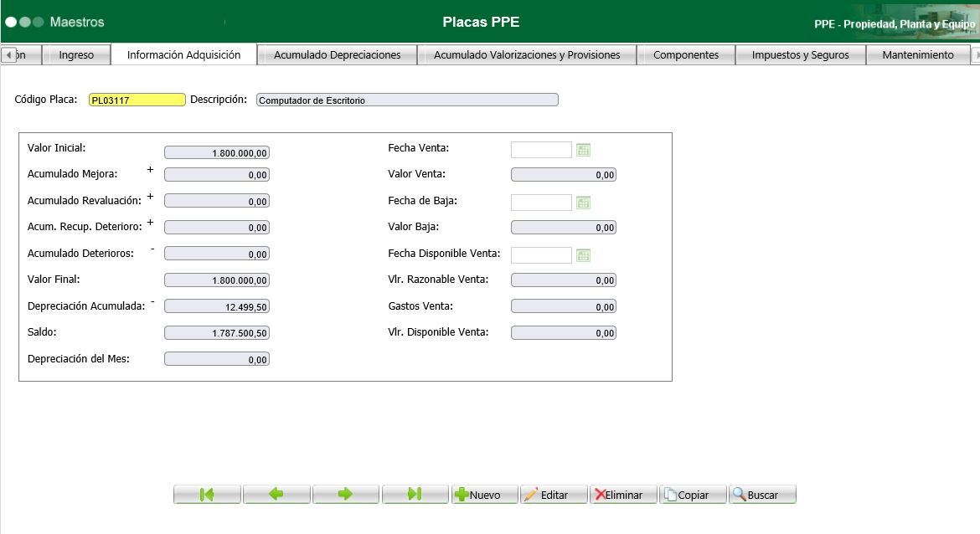Click Vlr. Razonable Venta field
The width and height of the screenshot is (980, 534).
point(564,280)
